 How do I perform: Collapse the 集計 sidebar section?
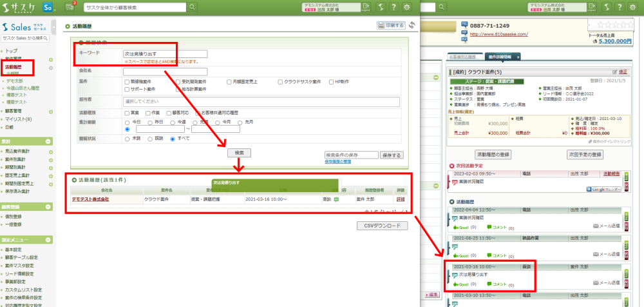click(49, 141)
